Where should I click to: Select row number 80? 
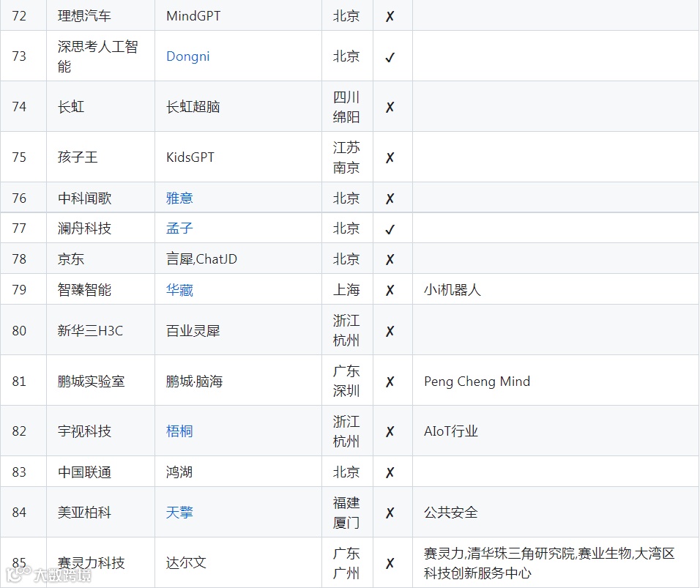[19, 330]
